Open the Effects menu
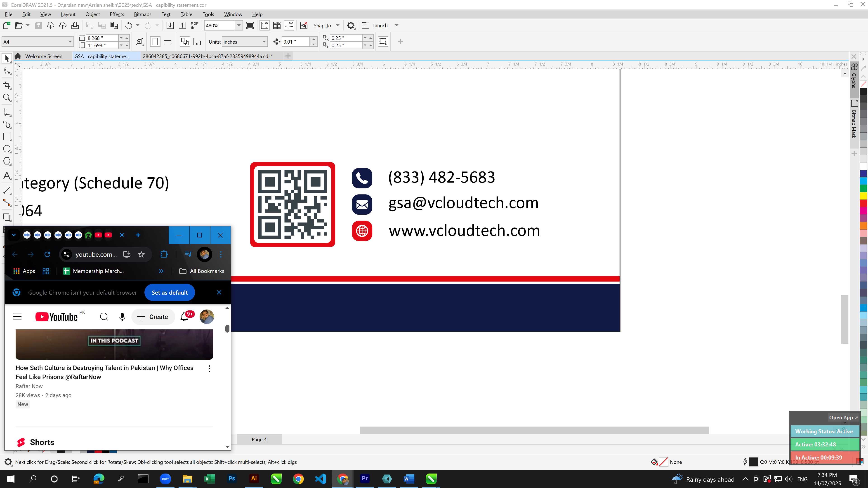This screenshot has height=488, width=868. (117, 14)
